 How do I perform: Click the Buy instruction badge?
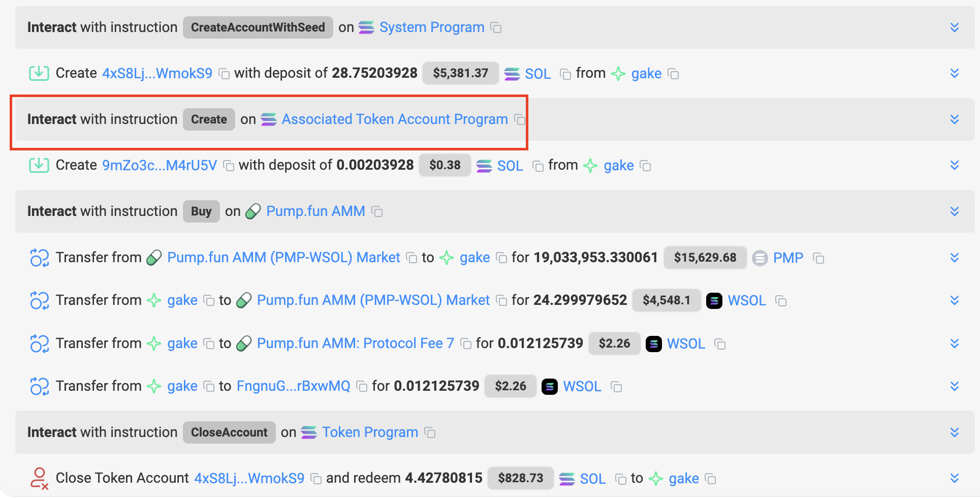(201, 211)
